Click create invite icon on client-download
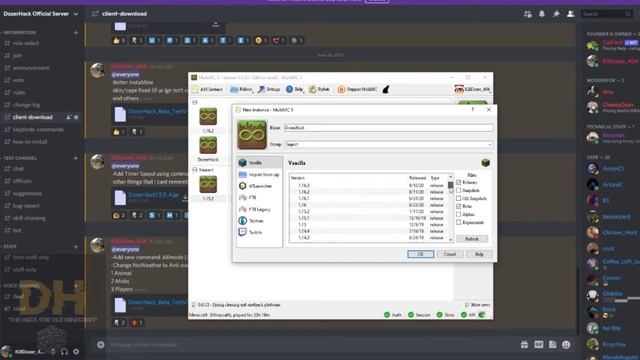 (69, 117)
